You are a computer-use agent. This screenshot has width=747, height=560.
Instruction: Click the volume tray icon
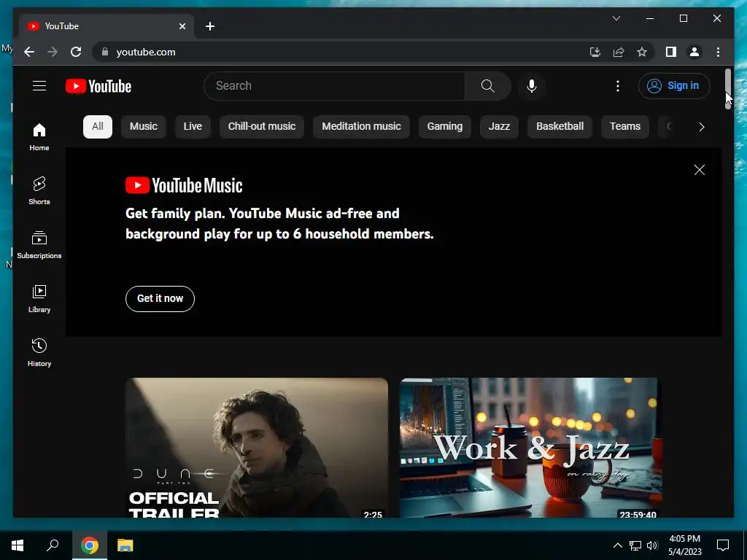(x=652, y=545)
